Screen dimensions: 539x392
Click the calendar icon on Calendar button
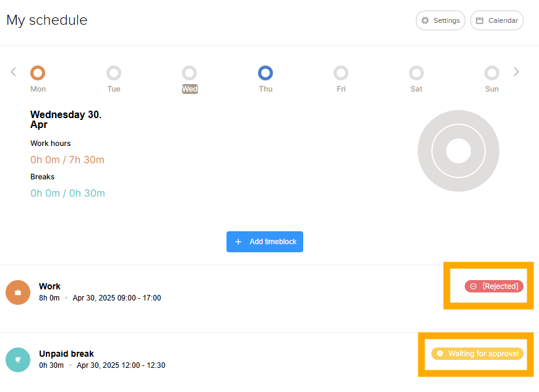coord(480,20)
